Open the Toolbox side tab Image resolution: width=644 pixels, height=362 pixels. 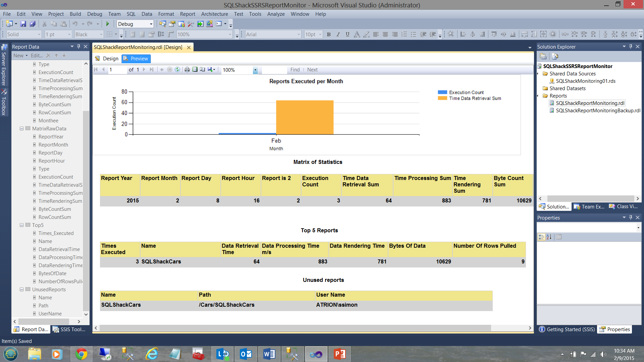point(4,103)
